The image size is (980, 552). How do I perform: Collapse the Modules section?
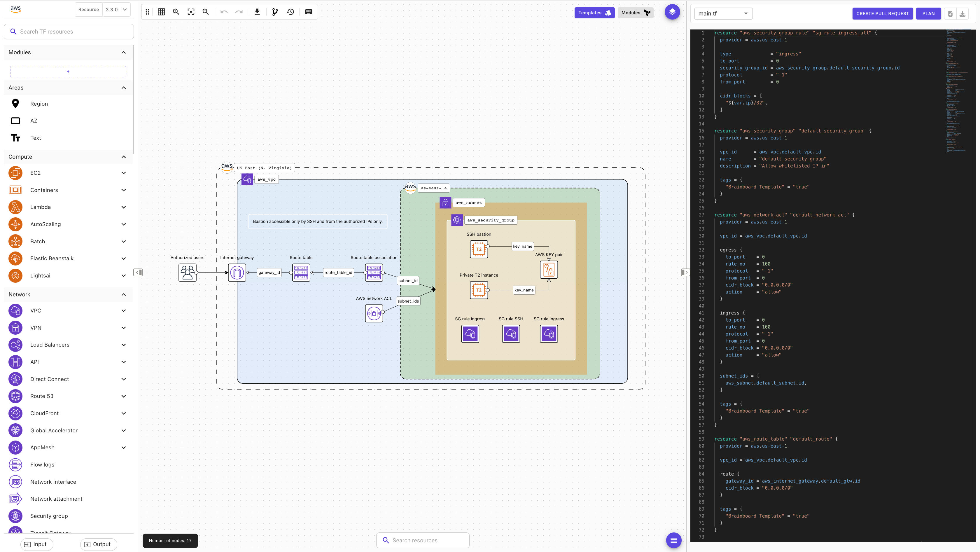click(124, 53)
